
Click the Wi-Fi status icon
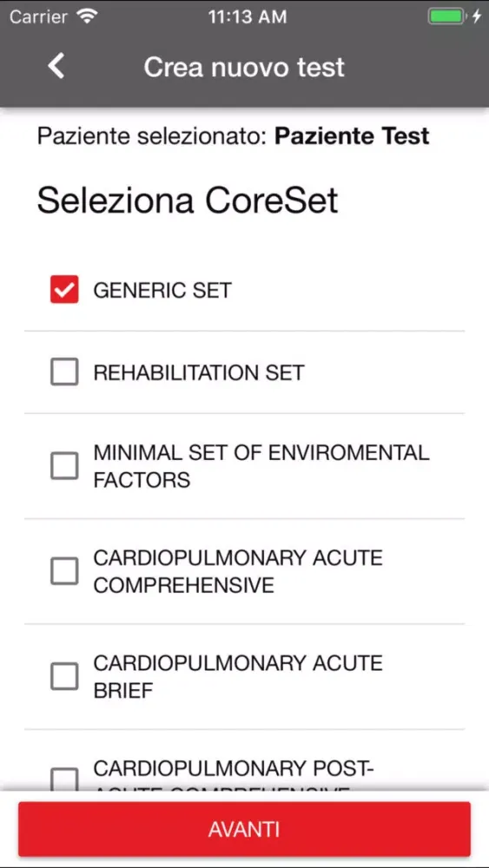86,16
